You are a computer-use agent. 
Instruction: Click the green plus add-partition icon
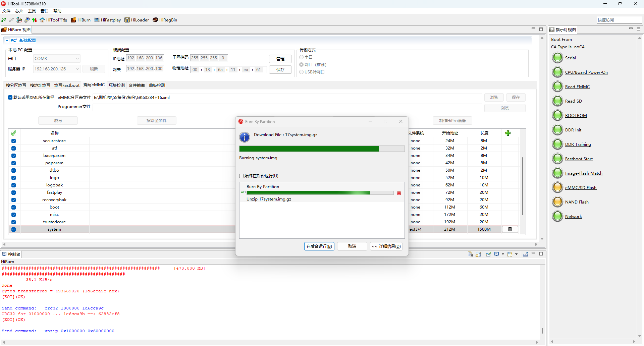coord(508,133)
